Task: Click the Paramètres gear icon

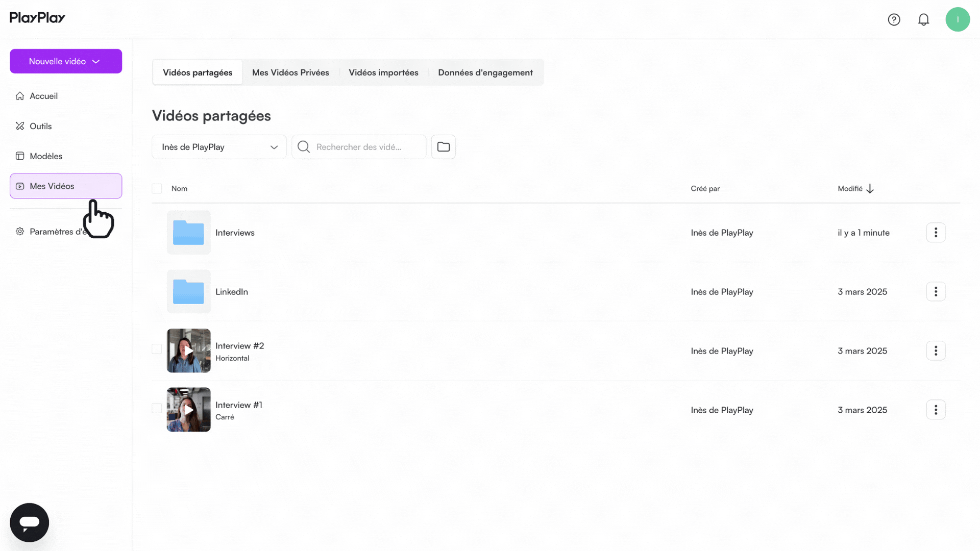Action: 20,232
